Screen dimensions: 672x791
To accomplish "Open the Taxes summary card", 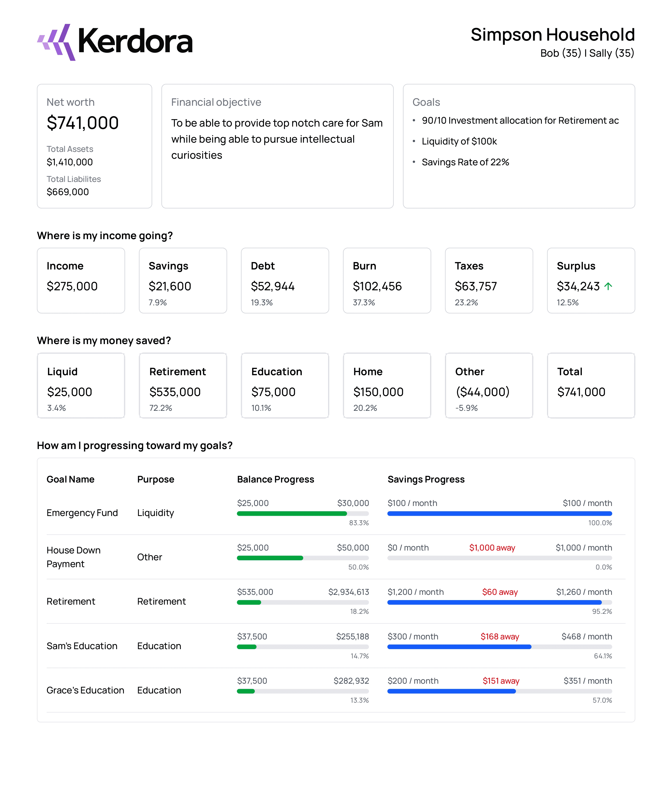I will click(489, 281).
